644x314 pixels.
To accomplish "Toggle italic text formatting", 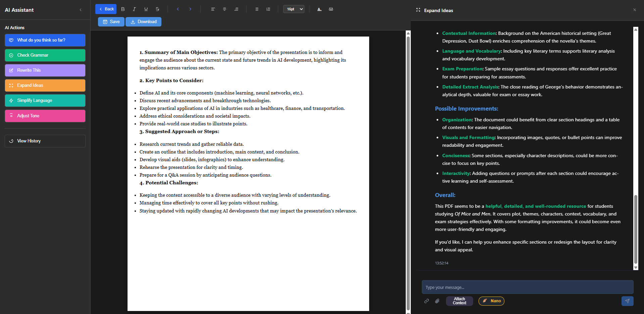I will click(x=134, y=9).
